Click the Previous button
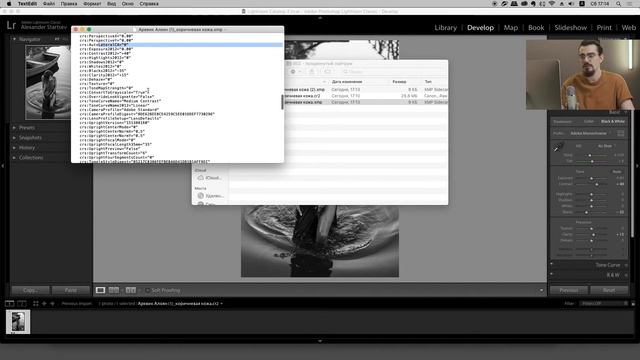640x360 pixels. tap(569, 290)
